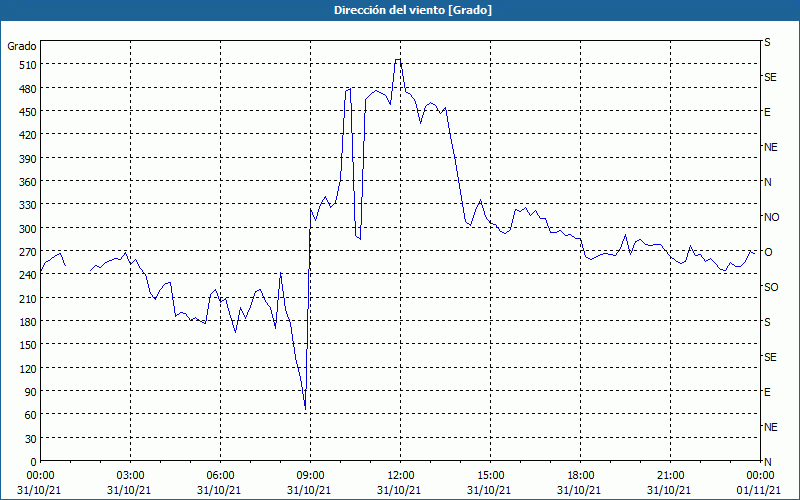The width and height of the screenshot is (800, 500).
Task: Click the 'Grado' unit label on left axis
Action: [22, 46]
